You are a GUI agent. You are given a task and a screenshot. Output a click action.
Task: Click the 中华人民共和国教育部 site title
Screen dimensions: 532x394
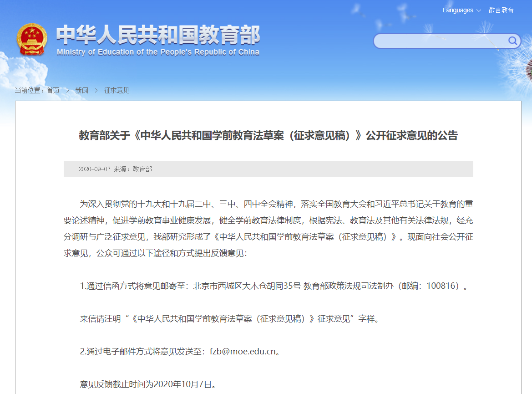(158, 35)
